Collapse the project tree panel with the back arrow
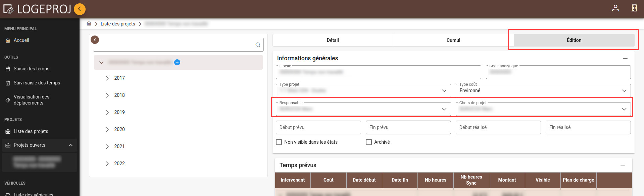The width and height of the screenshot is (644, 196). pos(95,40)
